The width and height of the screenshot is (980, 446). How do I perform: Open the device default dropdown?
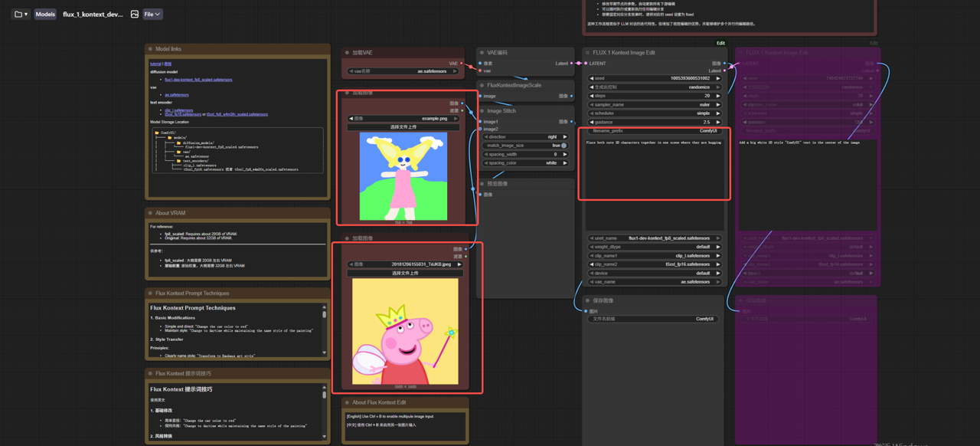[x=655, y=273]
